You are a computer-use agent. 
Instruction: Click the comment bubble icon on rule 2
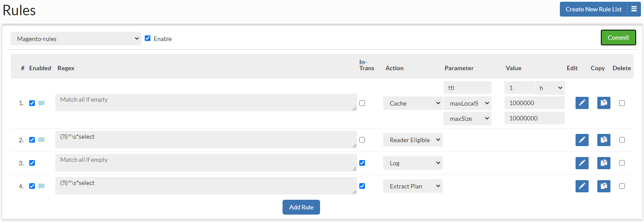(41, 140)
